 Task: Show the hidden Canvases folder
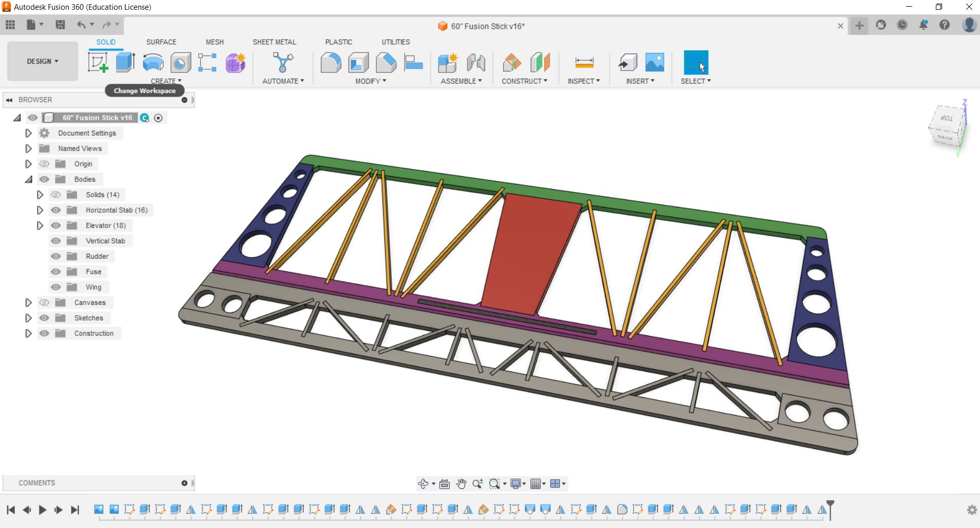coord(45,303)
